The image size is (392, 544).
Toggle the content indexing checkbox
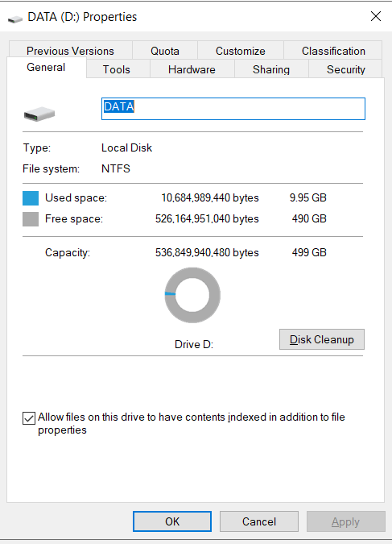29,418
